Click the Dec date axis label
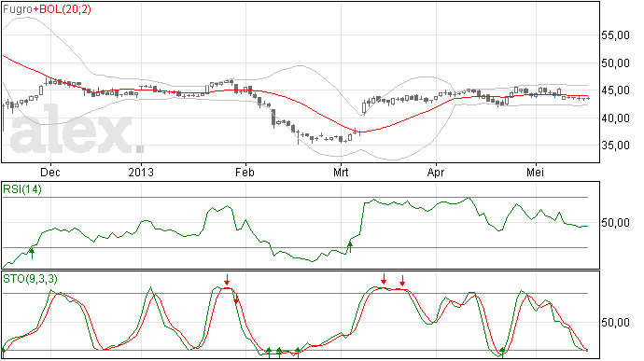 point(50,173)
